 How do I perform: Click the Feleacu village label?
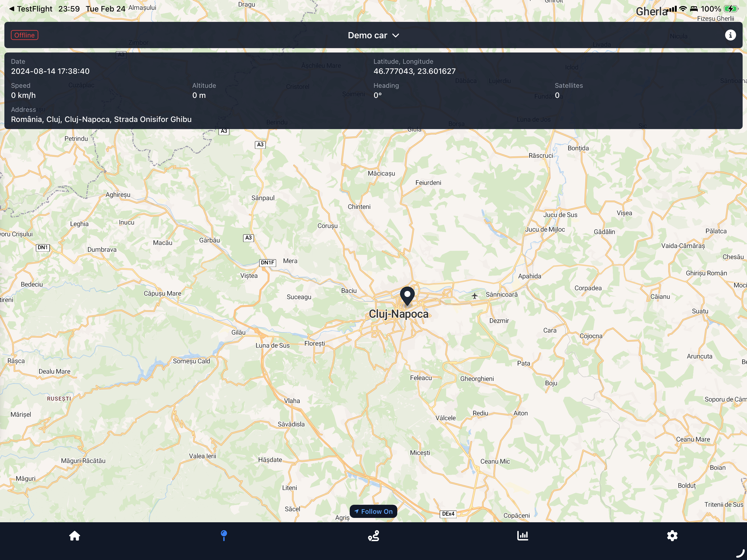tap(421, 378)
